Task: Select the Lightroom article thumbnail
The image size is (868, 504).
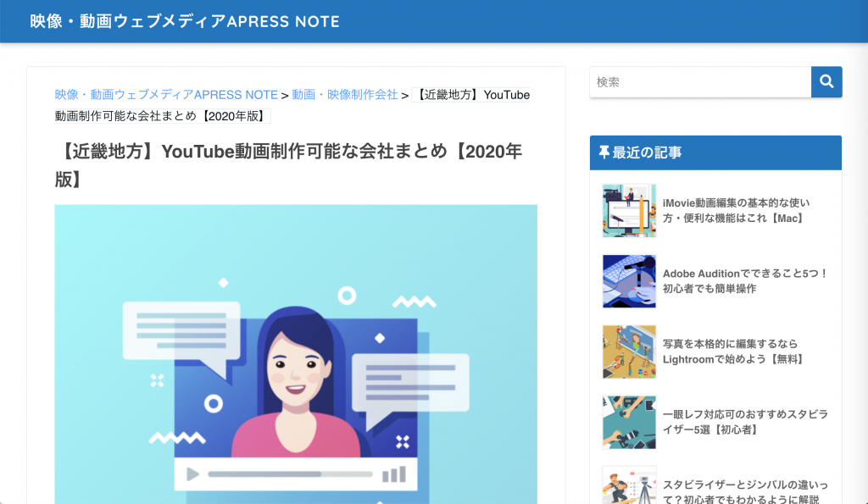Action: [x=629, y=352]
